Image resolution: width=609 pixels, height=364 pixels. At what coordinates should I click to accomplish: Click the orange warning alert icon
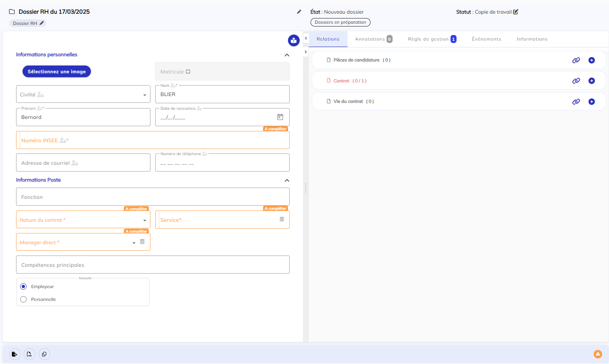click(598, 354)
